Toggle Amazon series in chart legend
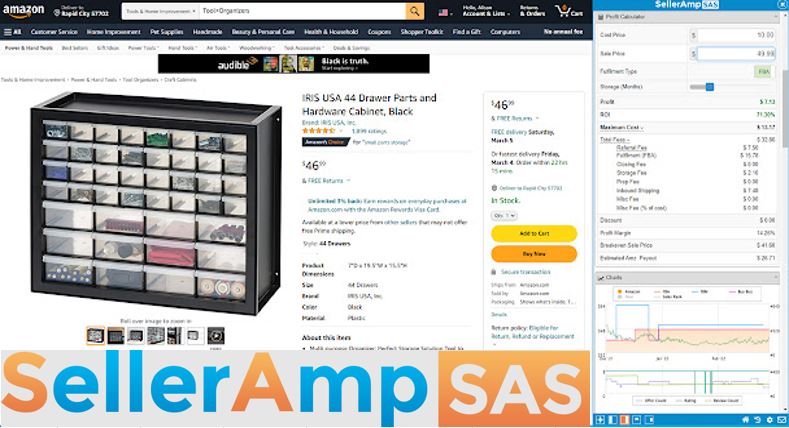Screen dimensions: 789x428 point(629,291)
